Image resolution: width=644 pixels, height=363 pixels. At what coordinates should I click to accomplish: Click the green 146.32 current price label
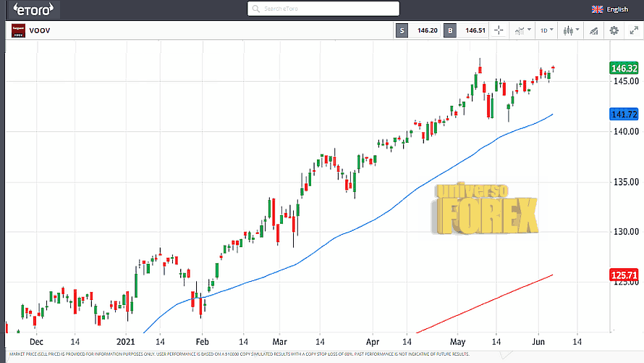(624, 68)
